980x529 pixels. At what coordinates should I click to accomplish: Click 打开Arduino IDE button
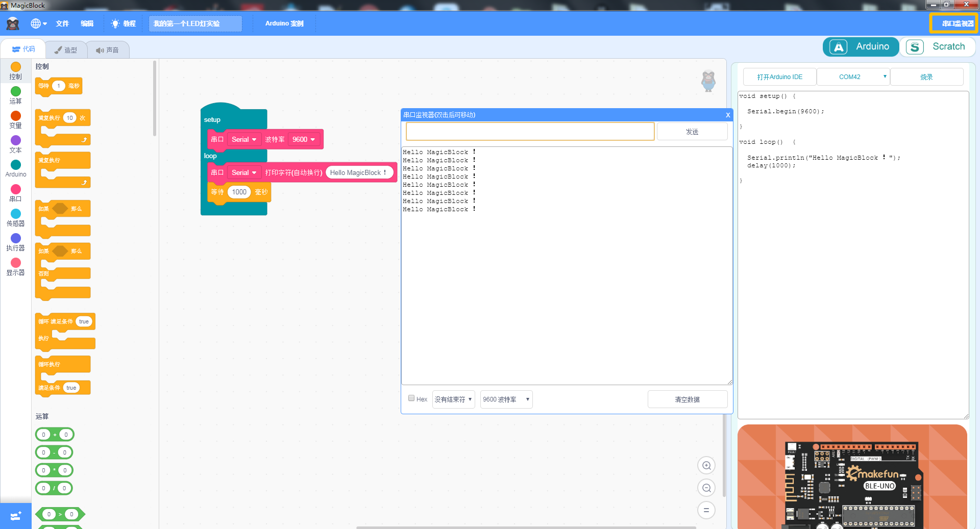point(779,77)
